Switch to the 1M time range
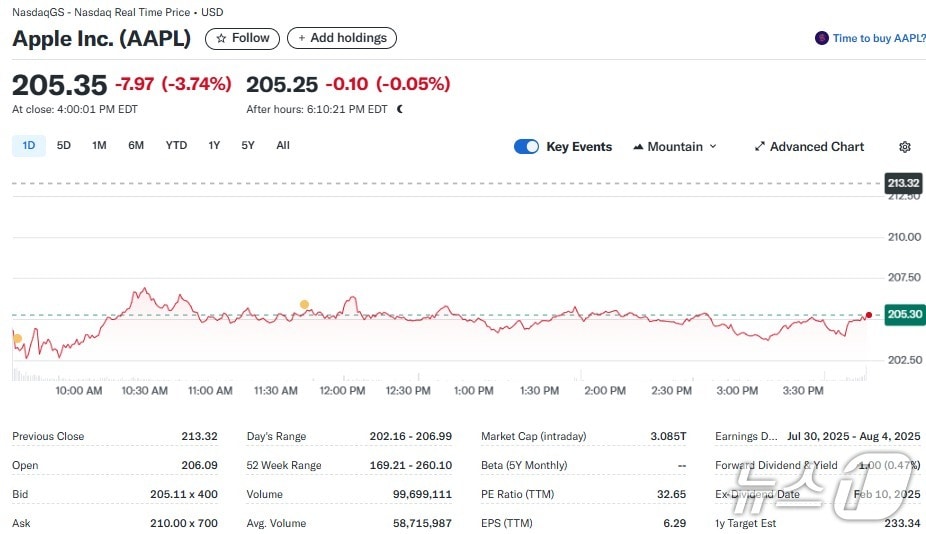Viewport: 926px width, 534px height. point(99,145)
